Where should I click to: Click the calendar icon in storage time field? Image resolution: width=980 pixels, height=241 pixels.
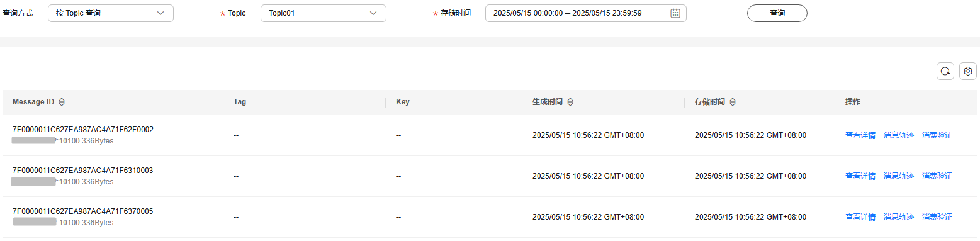click(x=675, y=13)
